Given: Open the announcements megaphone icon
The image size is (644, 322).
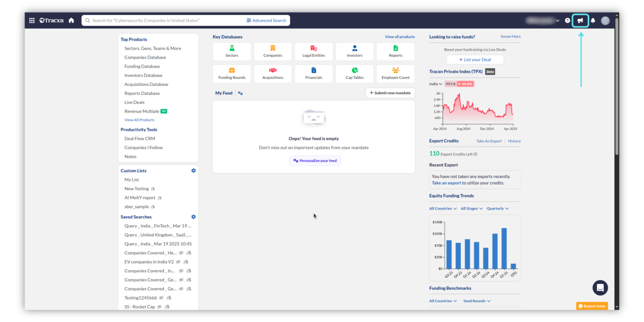Looking at the screenshot, I should (580, 20).
